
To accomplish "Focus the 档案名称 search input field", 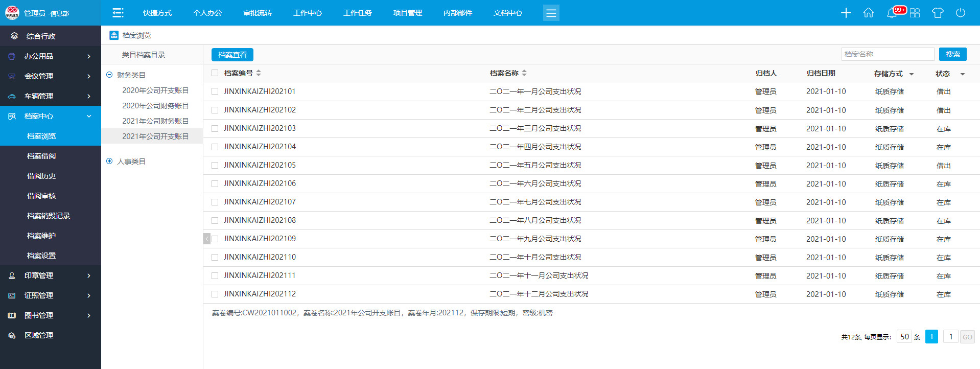I will pyautogui.click(x=887, y=54).
